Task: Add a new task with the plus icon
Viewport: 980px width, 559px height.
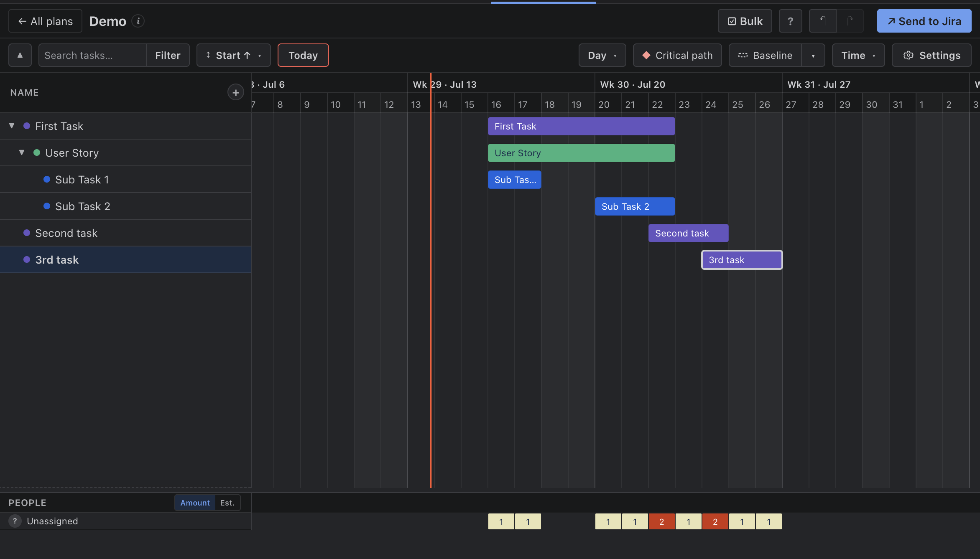Action: (236, 92)
